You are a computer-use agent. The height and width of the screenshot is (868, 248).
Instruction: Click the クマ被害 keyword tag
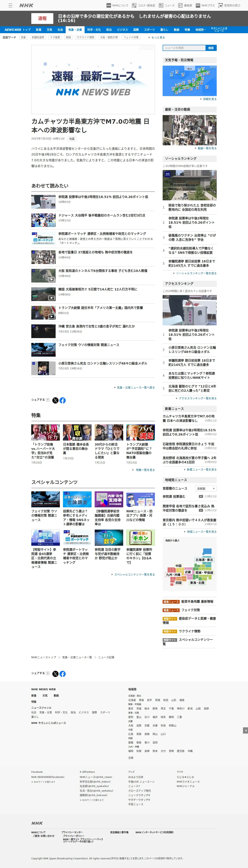click(x=55, y=37)
